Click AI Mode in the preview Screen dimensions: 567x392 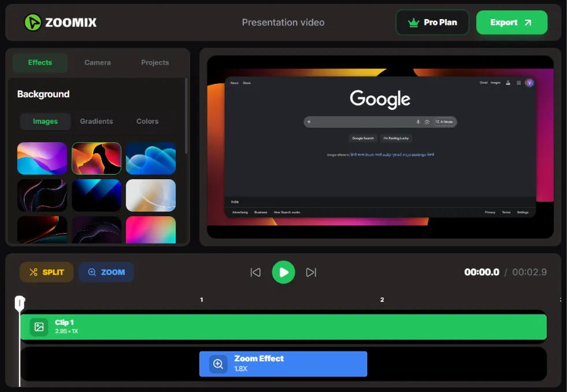point(444,122)
